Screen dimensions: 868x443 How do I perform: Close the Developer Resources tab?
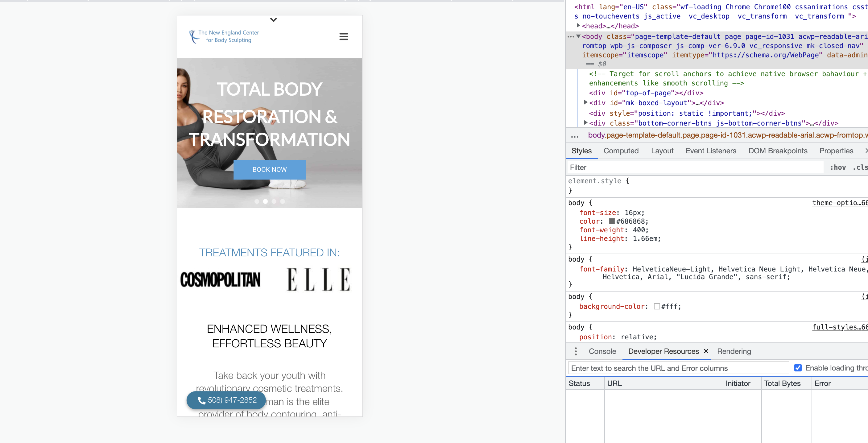click(x=706, y=351)
